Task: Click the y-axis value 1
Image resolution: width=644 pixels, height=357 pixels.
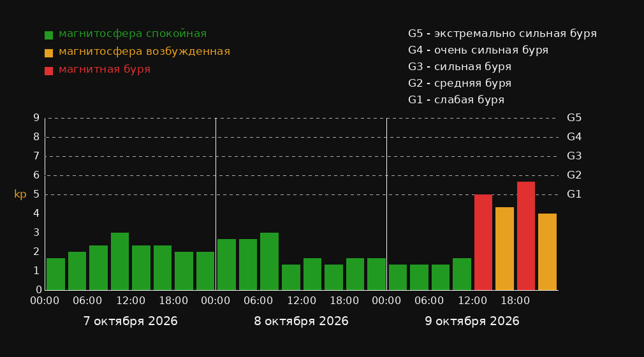Action: coord(36,271)
